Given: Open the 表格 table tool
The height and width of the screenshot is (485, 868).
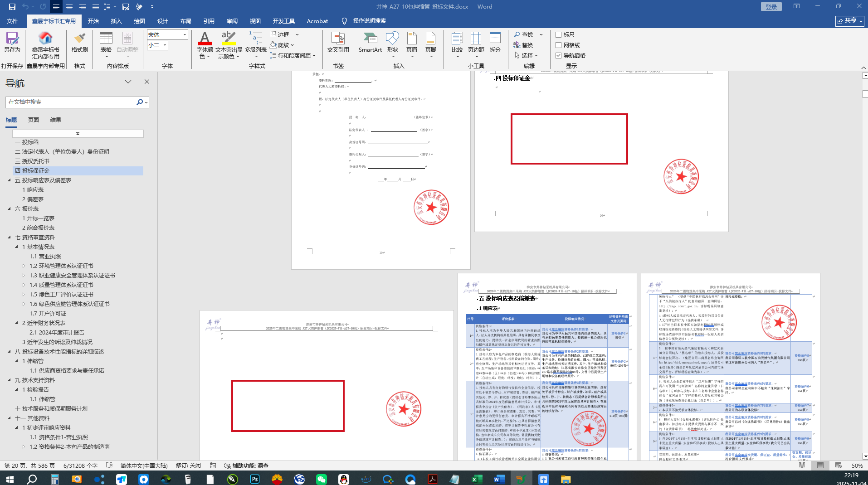Looking at the screenshot, I should tap(106, 45).
